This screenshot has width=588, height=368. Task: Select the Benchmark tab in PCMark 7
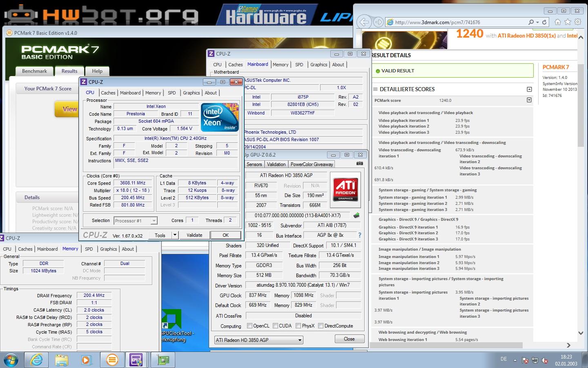coord(34,71)
